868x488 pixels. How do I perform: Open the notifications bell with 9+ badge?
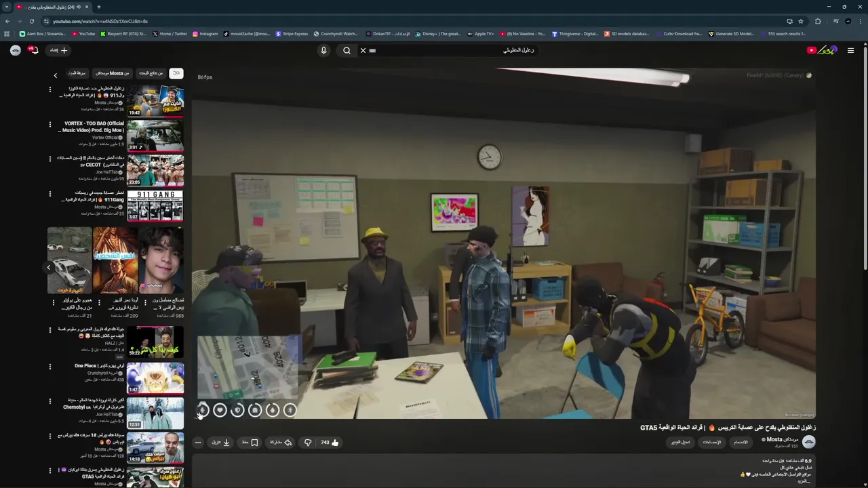pyautogui.click(x=34, y=50)
